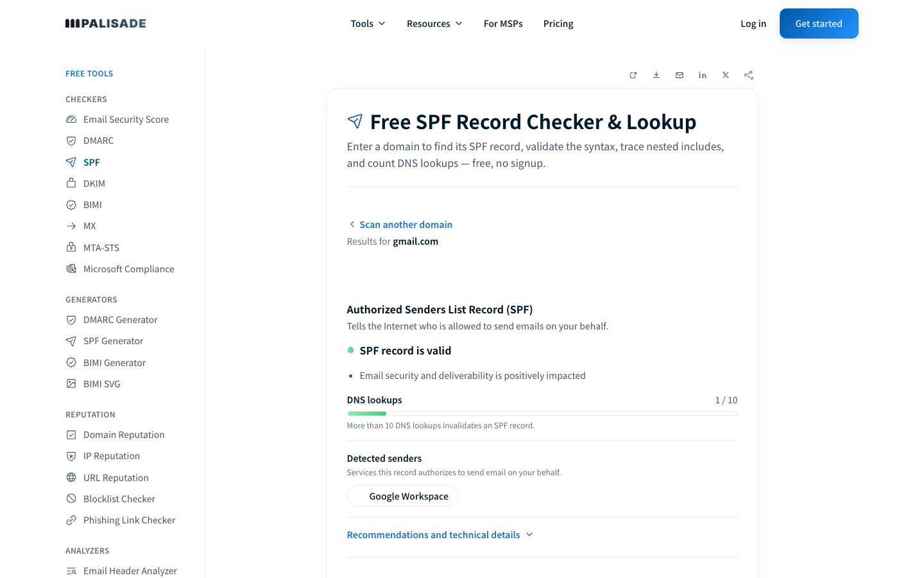
Task: Open Email Header Analyzer link
Action: [x=130, y=571]
